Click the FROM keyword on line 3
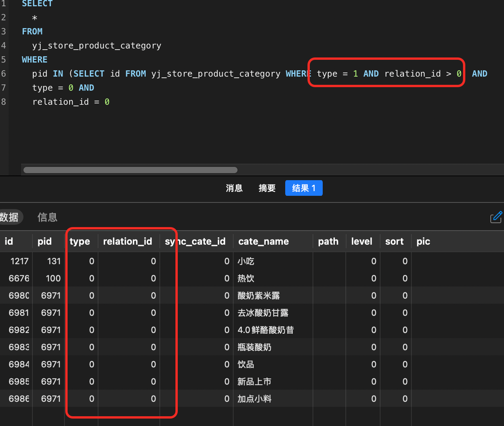Viewport: 504px width, 426px height. tap(32, 31)
